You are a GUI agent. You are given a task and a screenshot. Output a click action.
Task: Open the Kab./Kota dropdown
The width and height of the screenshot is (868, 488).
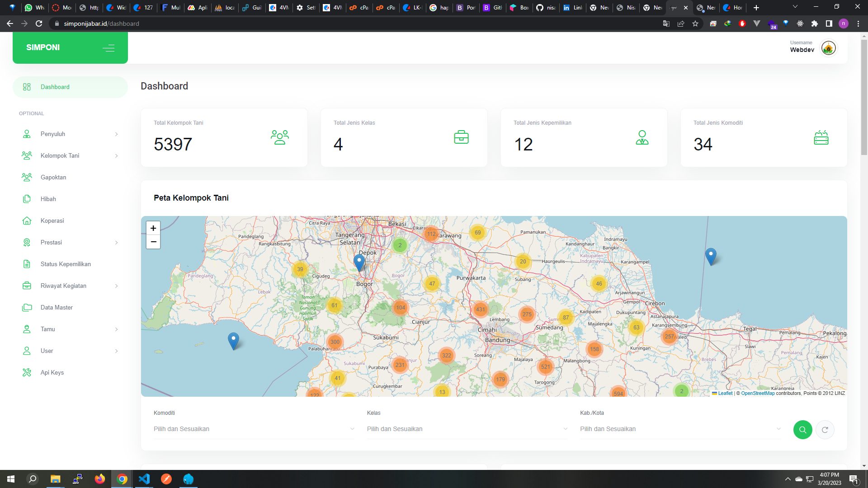681,429
